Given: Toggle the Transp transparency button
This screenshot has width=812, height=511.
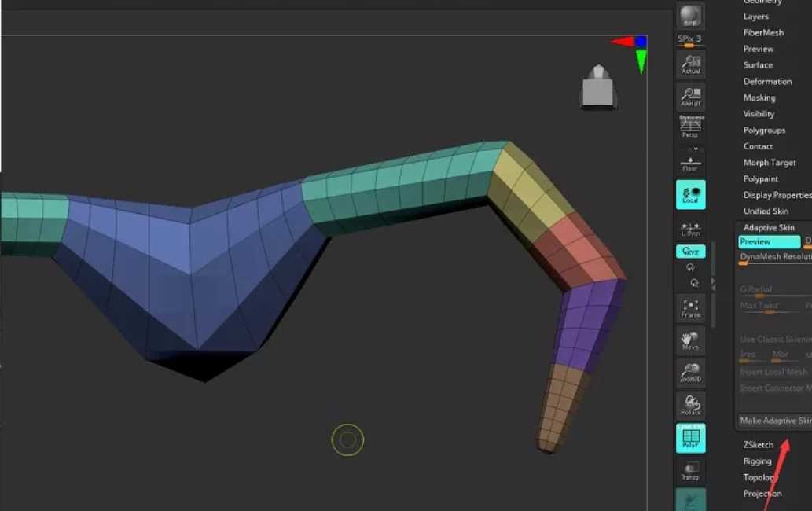Looking at the screenshot, I should click(x=690, y=470).
